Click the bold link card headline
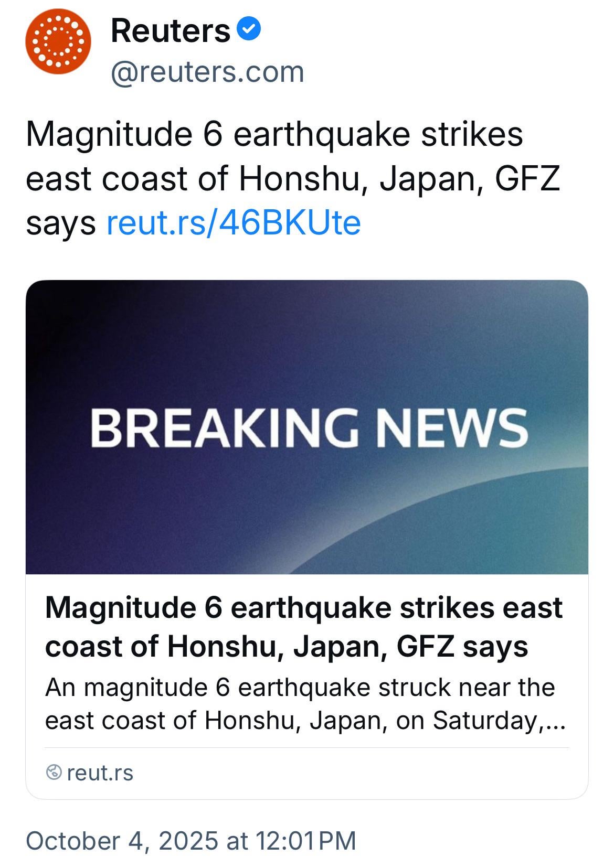The image size is (614, 868). tap(303, 627)
